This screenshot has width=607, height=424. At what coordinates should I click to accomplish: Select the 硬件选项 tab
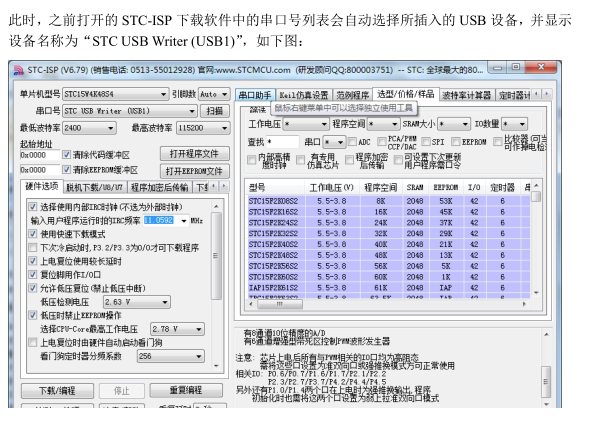coord(42,187)
